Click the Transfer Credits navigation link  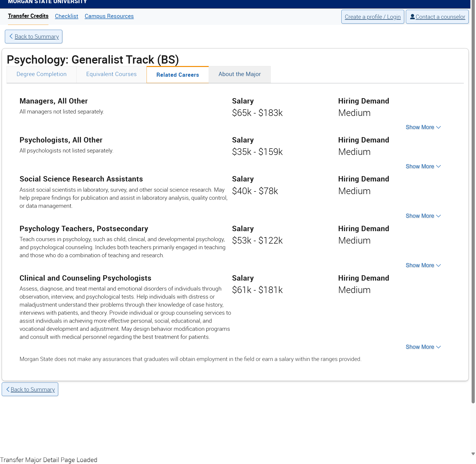click(28, 16)
